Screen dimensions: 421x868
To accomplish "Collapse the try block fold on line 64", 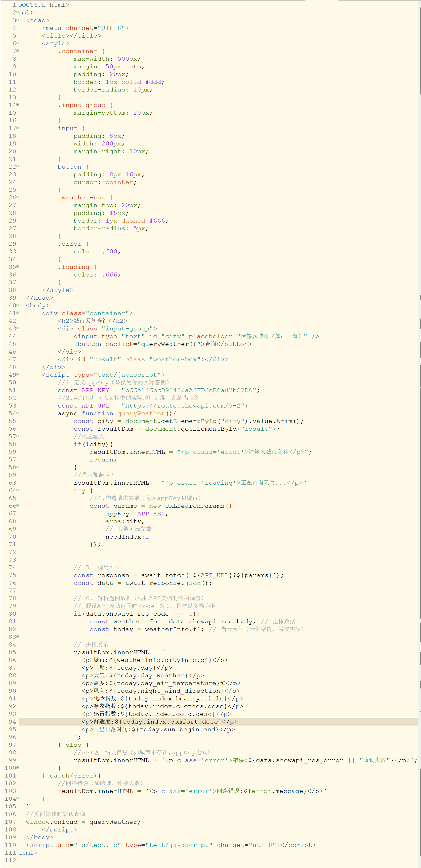I will coord(17,490).
